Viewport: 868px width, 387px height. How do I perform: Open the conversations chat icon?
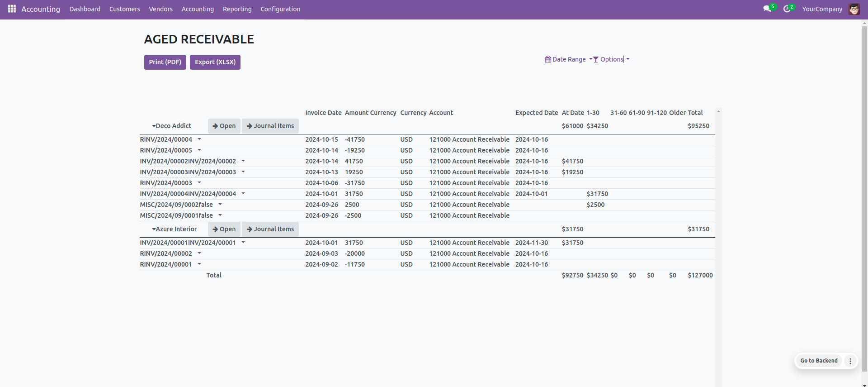click(x=767, y=9)
